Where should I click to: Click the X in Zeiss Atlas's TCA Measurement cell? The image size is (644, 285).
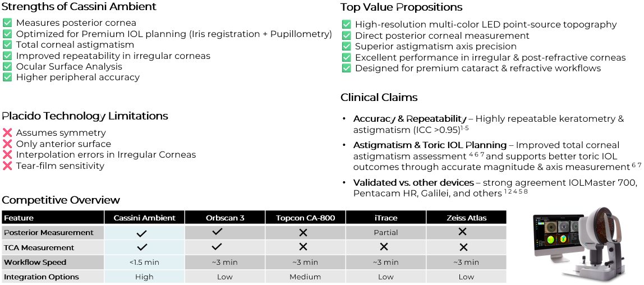(463, 247)
